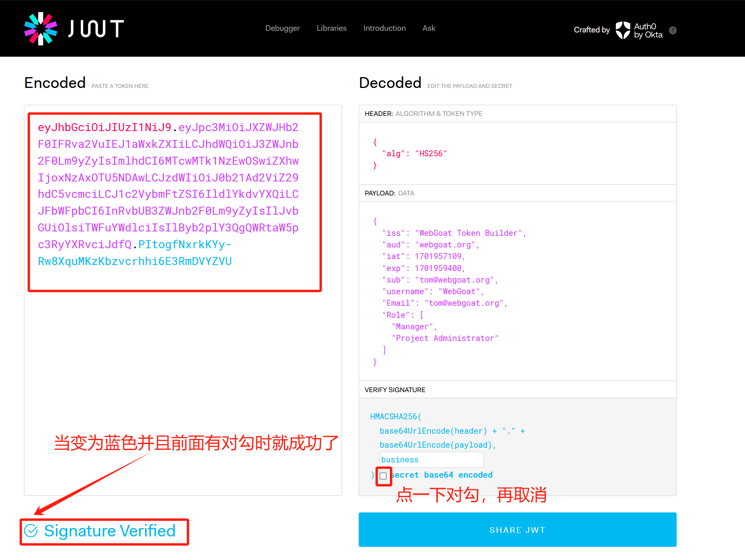Viewport: 745px width, 560px height.
Task: Click the blue signature segment Rw8XquMKzKbzvcrhhi6E3RmDVYZVU
Action: click(135, 261)
